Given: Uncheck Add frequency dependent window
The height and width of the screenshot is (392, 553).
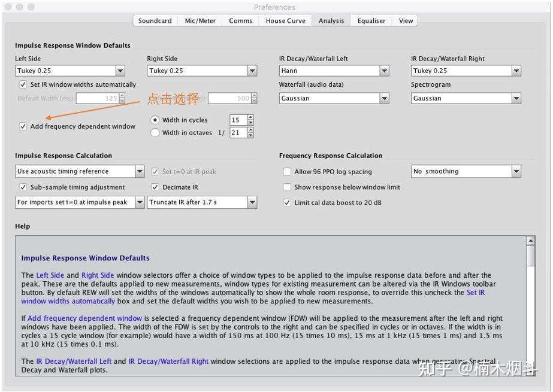Looking at the screenshot, I should point(23,126).
